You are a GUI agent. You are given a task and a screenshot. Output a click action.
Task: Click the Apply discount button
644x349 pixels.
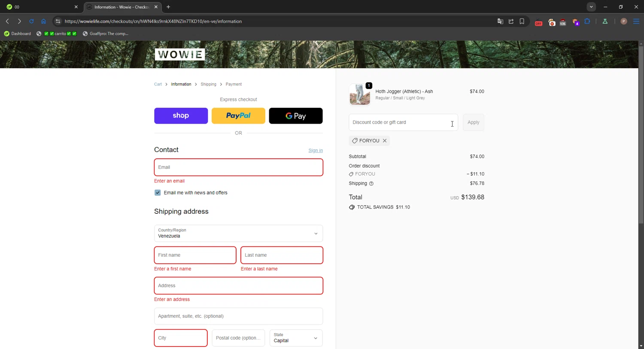tap(474, 122)
